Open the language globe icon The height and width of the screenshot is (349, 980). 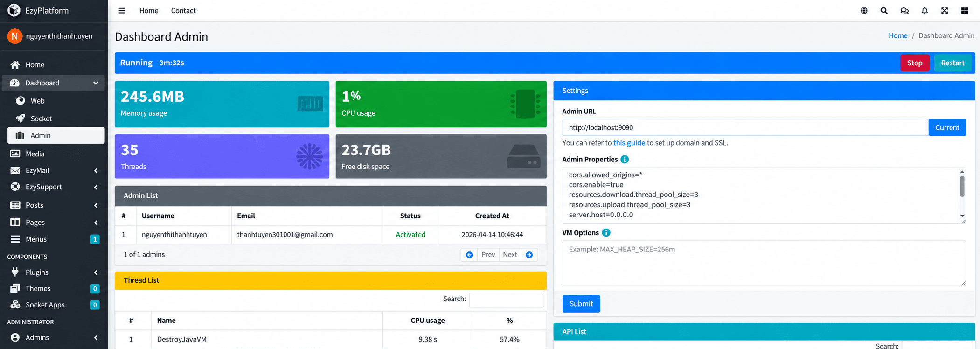coord(864,11)
